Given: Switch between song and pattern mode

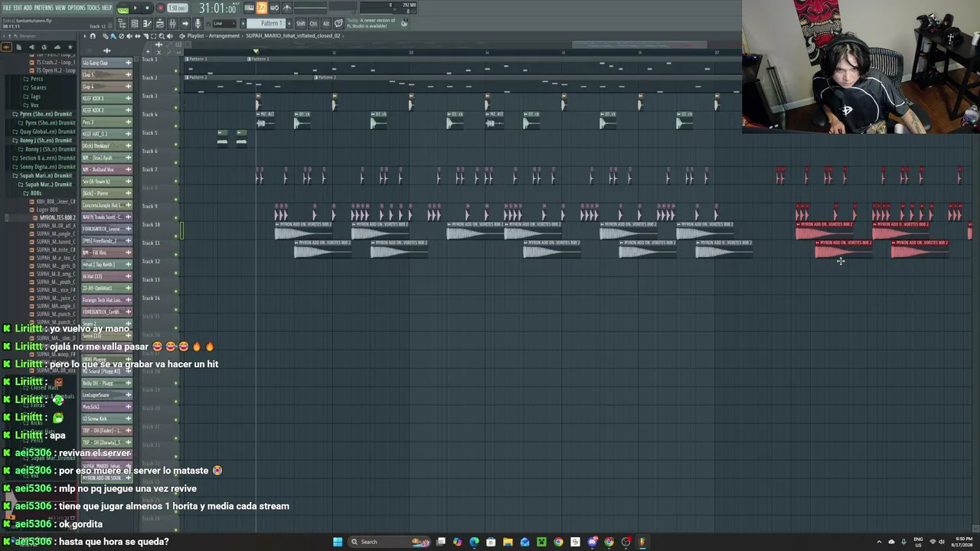Looking at the screenshot, I should pos(122,8).
